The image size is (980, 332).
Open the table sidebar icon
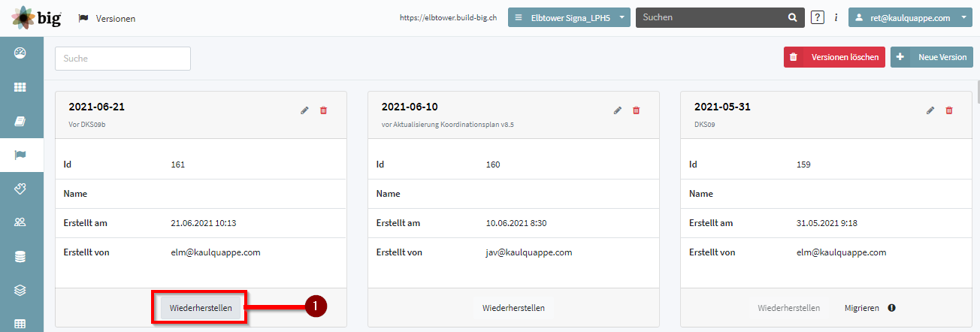[21, 324]
